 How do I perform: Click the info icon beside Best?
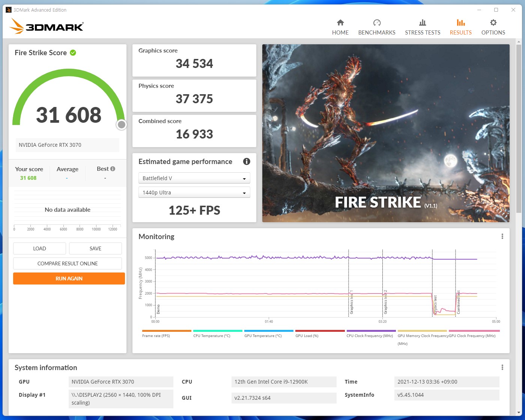coord(113,169)
